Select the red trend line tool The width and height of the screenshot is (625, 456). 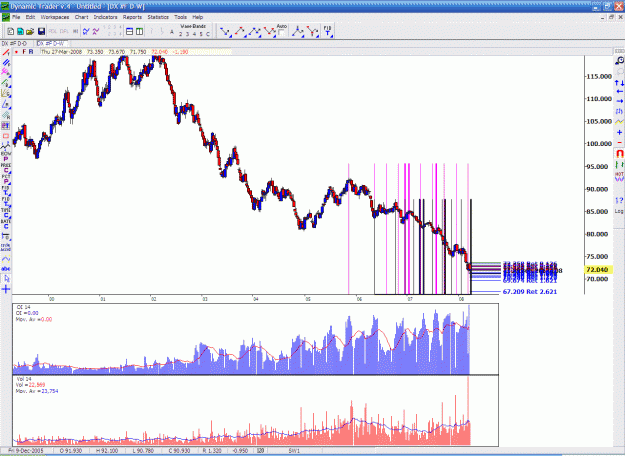click(6, 52)
